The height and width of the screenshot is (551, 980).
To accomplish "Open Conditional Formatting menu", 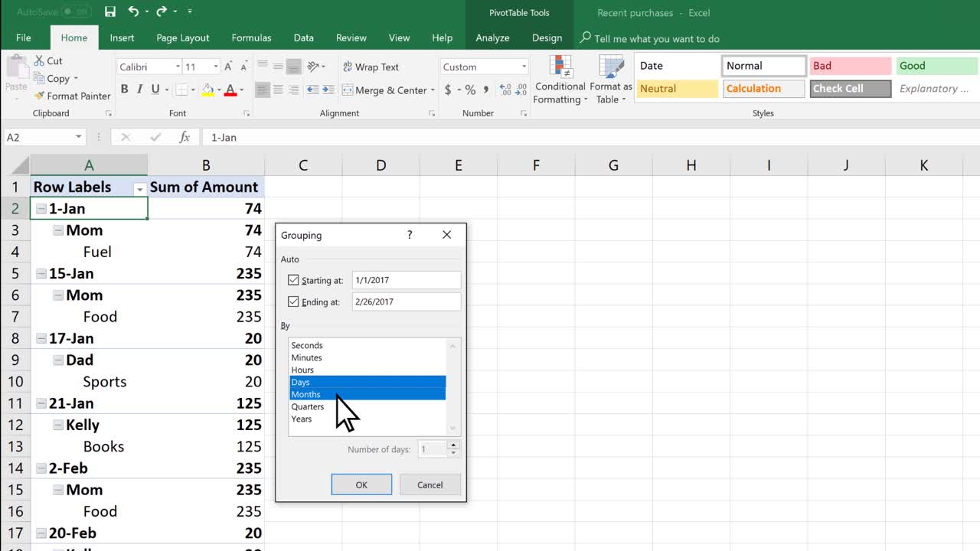I will click(x=560, y=80).
